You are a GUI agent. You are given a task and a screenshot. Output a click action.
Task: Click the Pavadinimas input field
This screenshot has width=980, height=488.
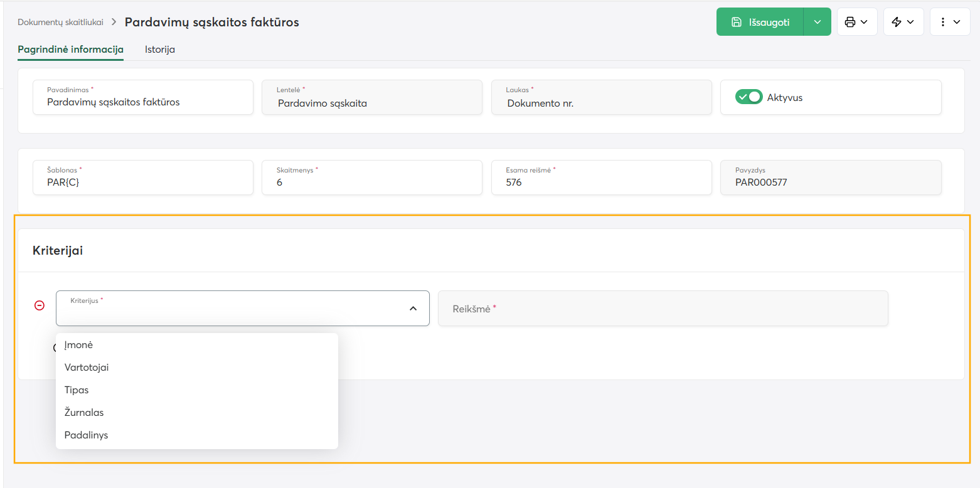pos(143,97)
